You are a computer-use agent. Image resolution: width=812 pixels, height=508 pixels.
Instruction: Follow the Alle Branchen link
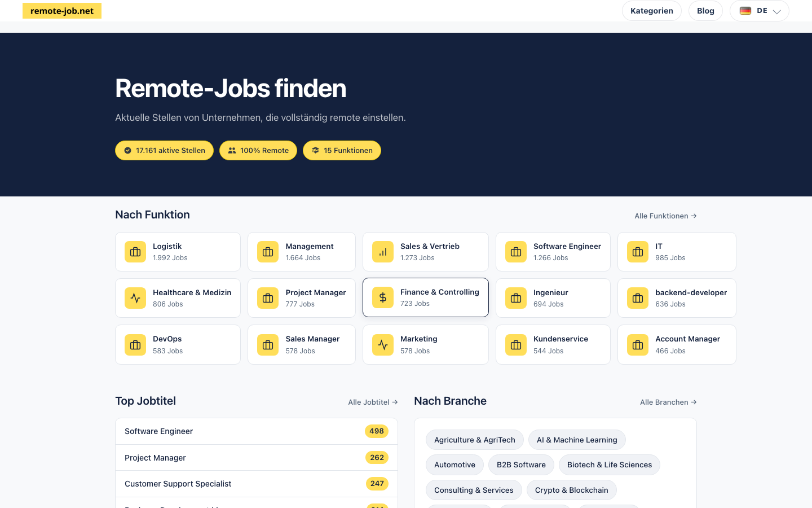click(668, 402)
